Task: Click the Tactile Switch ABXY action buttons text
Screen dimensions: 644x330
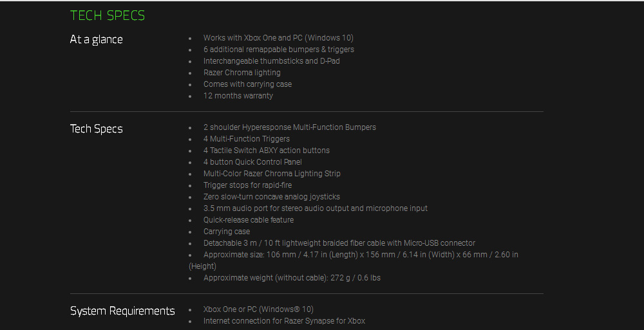Action: coord(266,151)
